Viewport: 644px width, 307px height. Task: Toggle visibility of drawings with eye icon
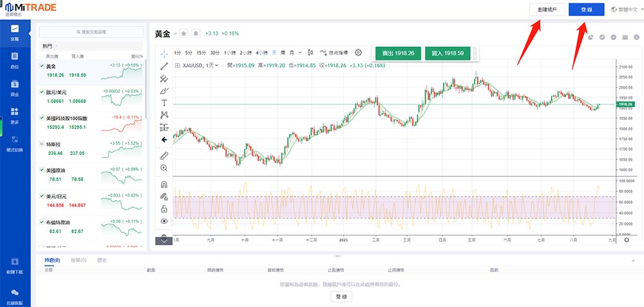click(x=164, y=221)
